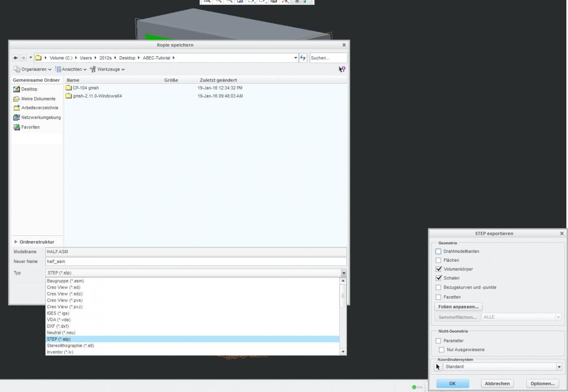Click the Neuer Name input field
568x392 pixels.
(195, 261)
